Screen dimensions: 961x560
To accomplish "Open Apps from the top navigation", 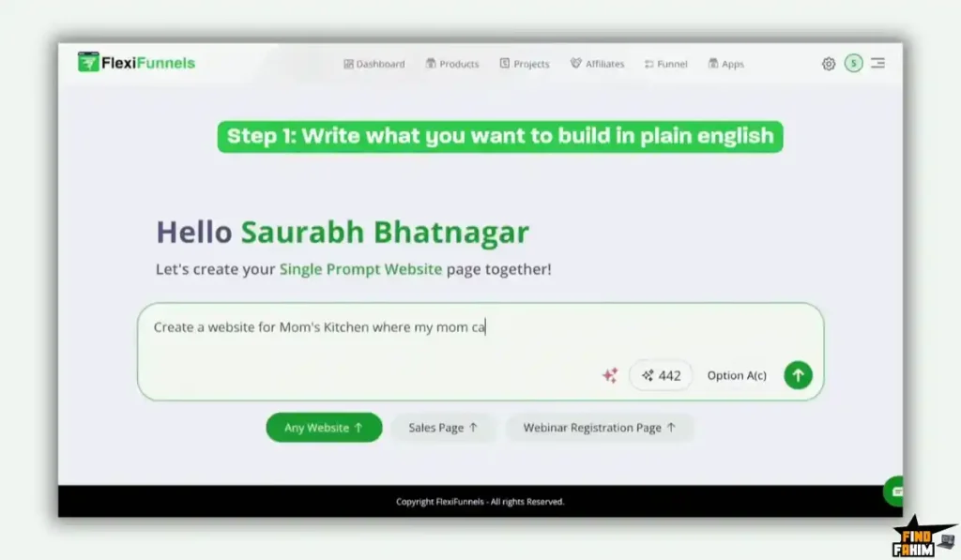I will pyautogui.click(x=725, y=64).
